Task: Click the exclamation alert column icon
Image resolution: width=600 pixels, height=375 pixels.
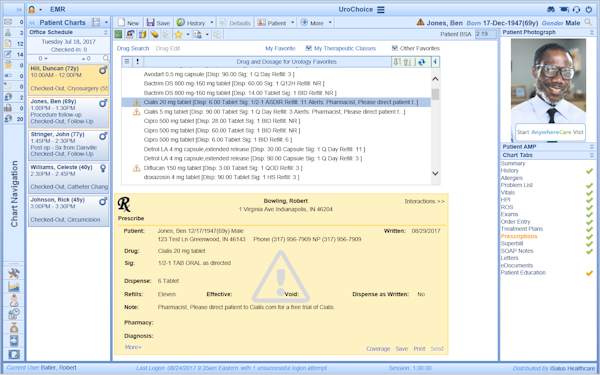Action: click(x=138, y=62)
